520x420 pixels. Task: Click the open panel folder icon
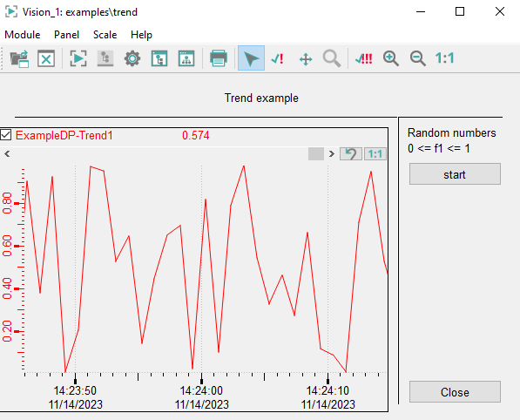pyautogui.click(x=19, y=58)
